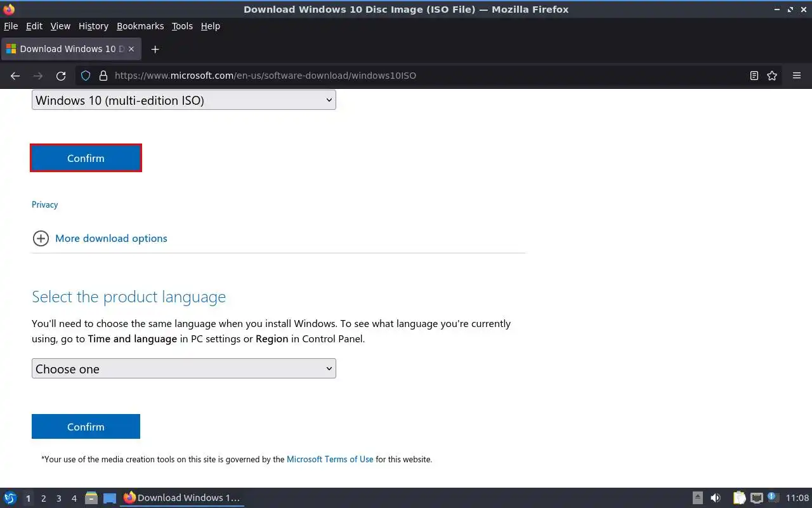
Task: Click the Firefox taskbar window button
Action: pyautogui.click(x=182, y=498)
